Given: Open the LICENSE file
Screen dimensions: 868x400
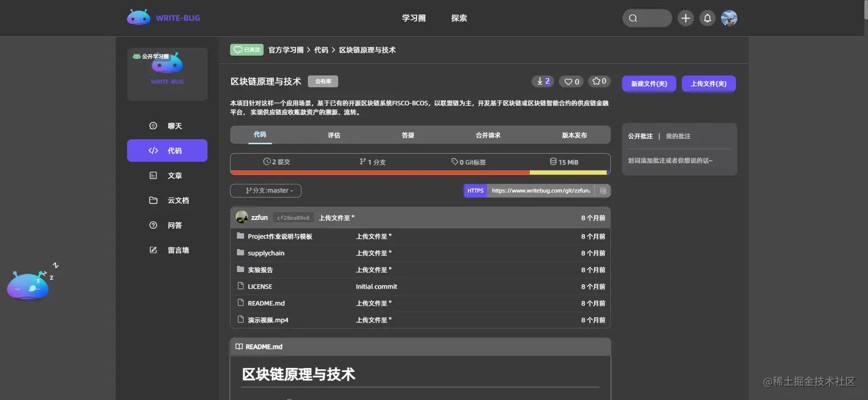Looking at the screenshot, I should [260, 286].
